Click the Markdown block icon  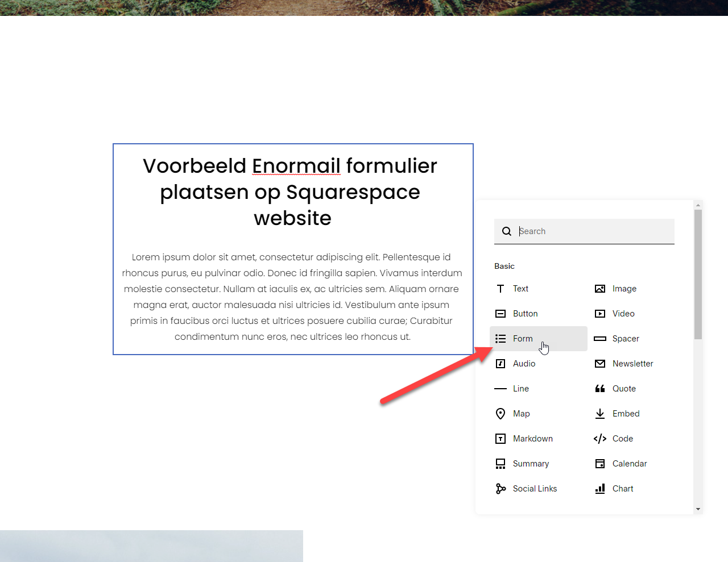click(x=500, y=439)
